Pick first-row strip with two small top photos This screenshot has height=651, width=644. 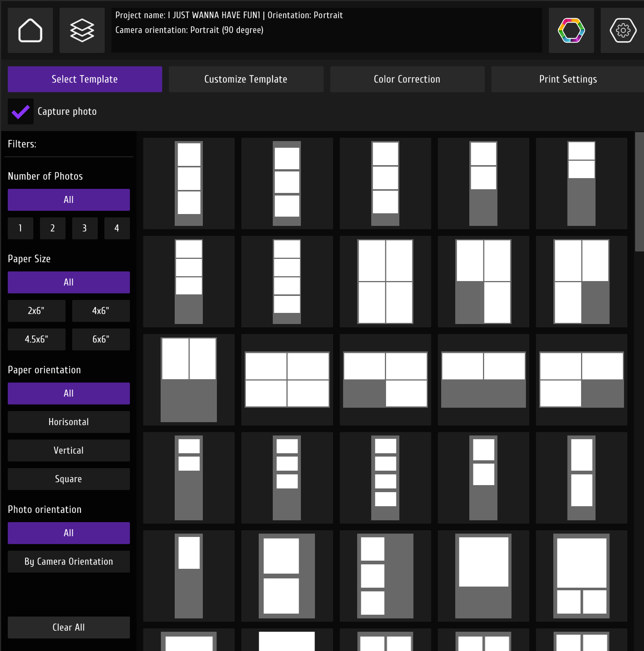click(581, 184)
